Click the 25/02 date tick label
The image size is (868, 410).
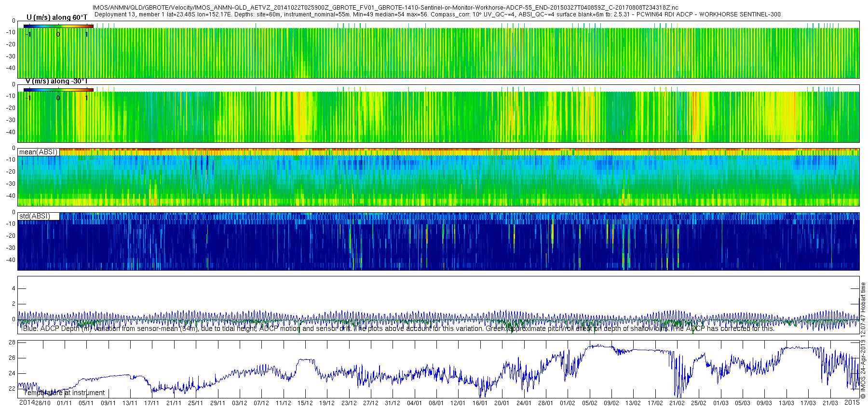pos(699,403)
